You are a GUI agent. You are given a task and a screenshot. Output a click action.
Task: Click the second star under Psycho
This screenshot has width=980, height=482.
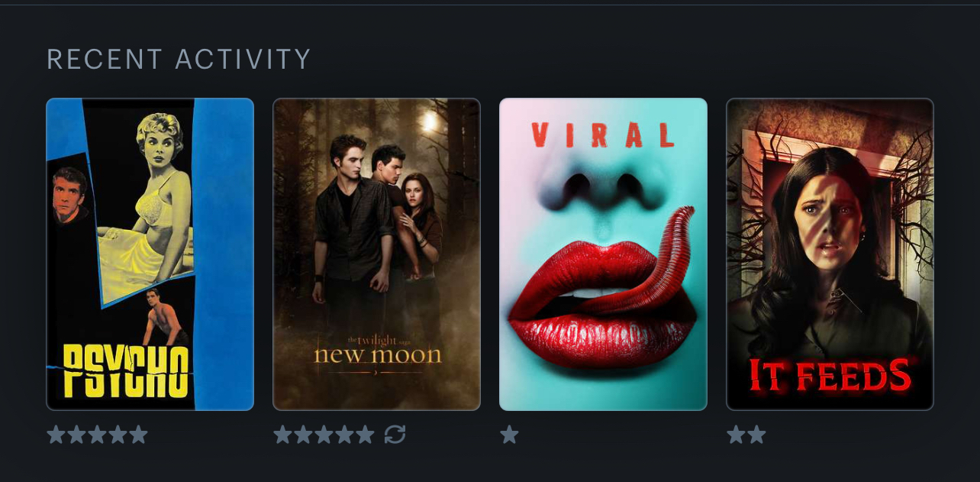click(76, 435)
